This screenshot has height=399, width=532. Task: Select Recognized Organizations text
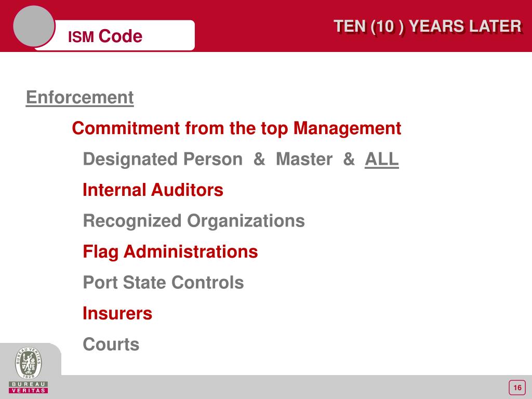(x=194, y=221)
